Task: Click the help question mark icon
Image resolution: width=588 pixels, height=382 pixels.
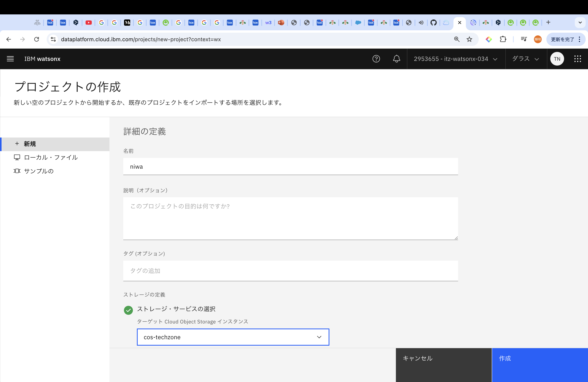Action: 376,59
